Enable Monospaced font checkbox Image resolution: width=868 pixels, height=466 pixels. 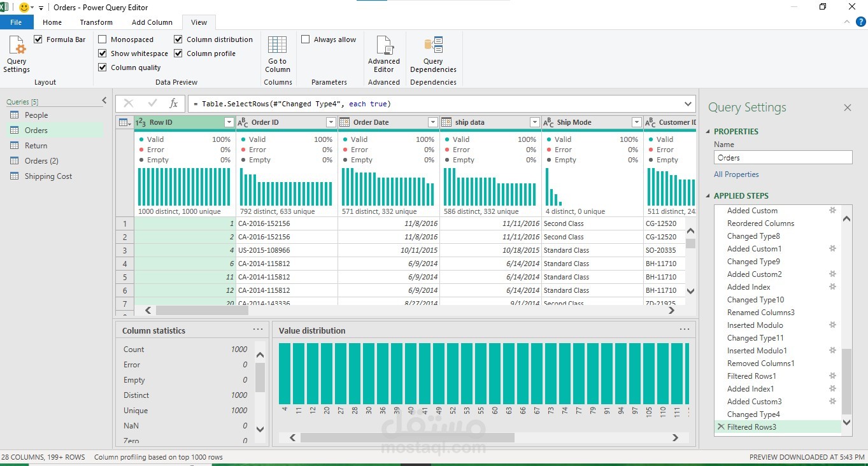(x=103, y=39)
